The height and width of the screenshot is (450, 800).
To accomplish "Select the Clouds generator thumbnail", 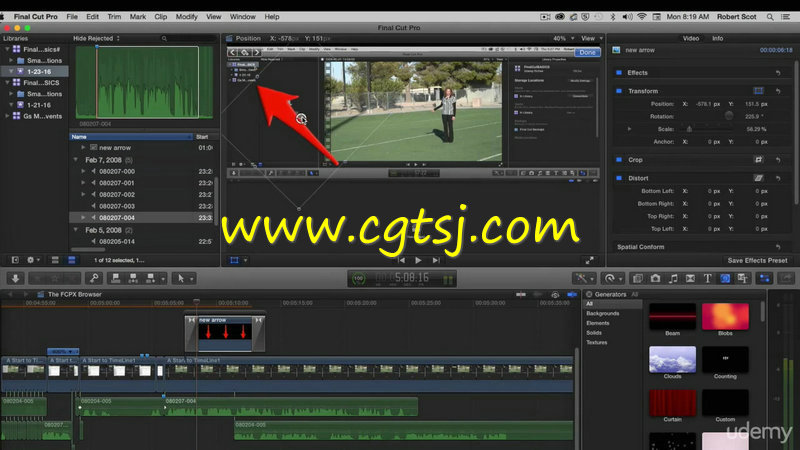I will pos(672,359).
